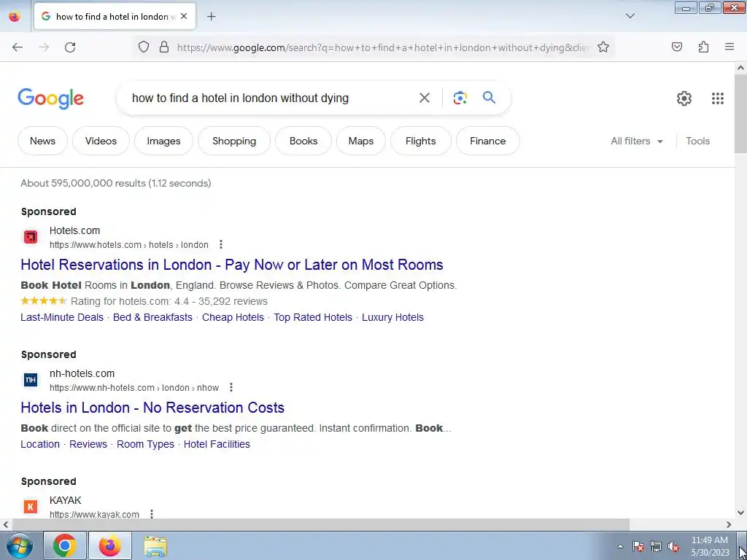The image size is (747, 560).
Task: Open Cheap Hotels sitelink
Action: click(233, 318)
